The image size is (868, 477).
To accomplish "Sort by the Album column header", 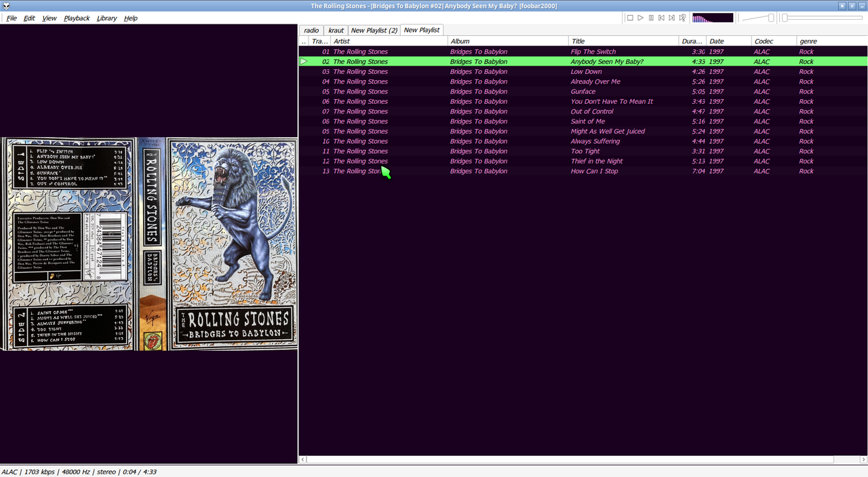I will (508, 41).
